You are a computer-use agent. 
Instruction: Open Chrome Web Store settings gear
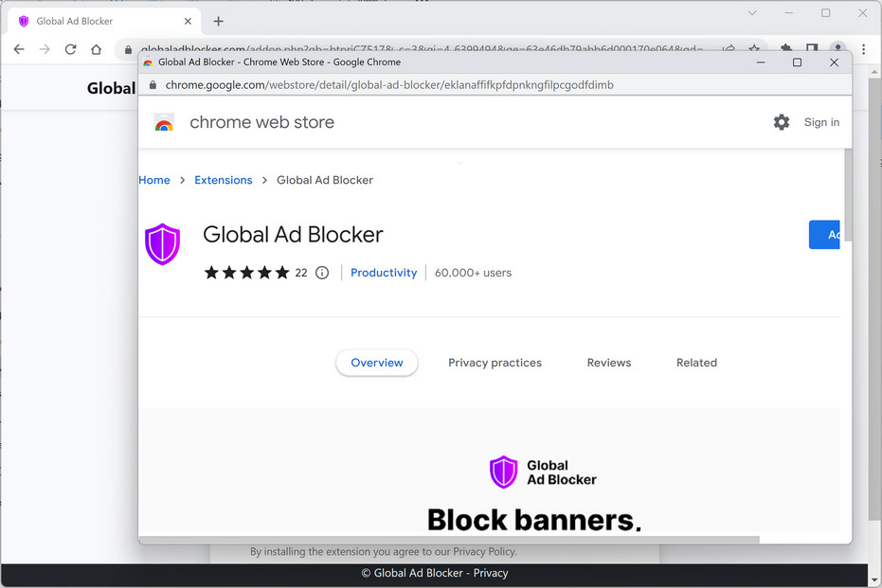click(x=782, y=122)
